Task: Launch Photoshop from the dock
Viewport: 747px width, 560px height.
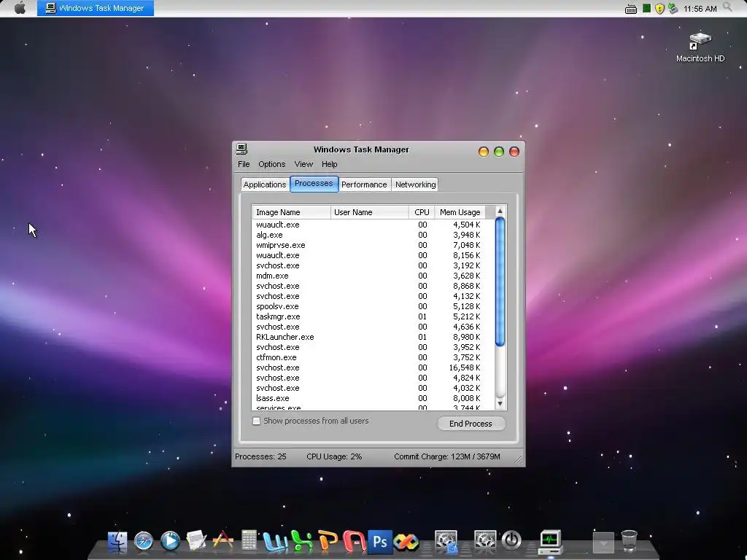Action: click(x=379, y=542)
